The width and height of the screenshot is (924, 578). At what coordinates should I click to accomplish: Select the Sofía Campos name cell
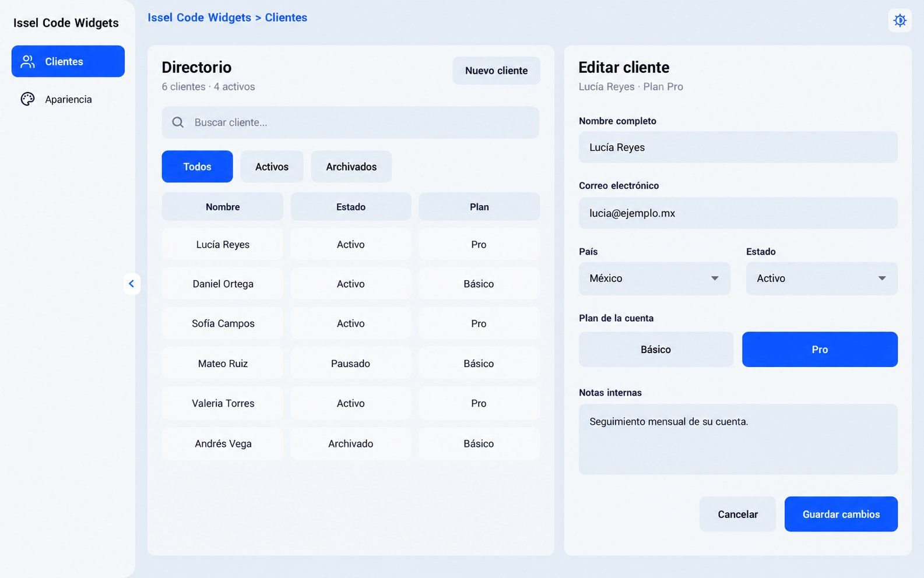coord(223,323)
